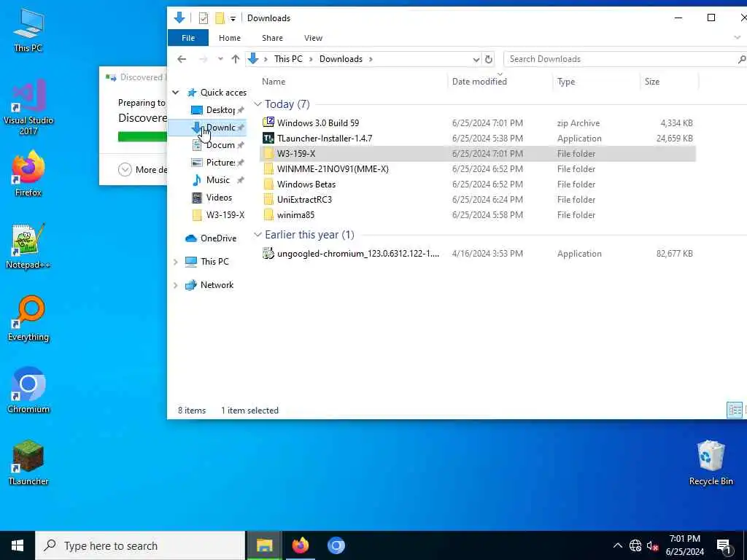Open Documents in Quick access
This screenshot has width=747, height=560.
pyautogui.click(x=217, y=145)
